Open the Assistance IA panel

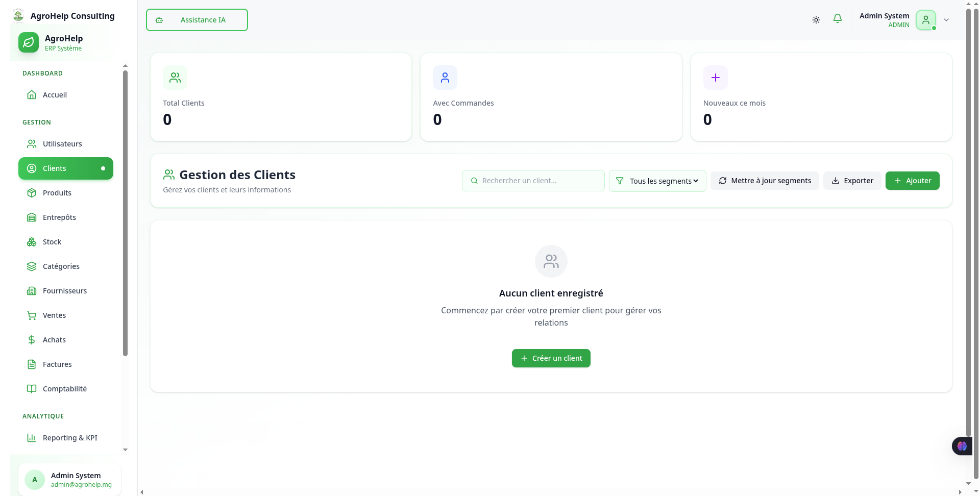197,20
